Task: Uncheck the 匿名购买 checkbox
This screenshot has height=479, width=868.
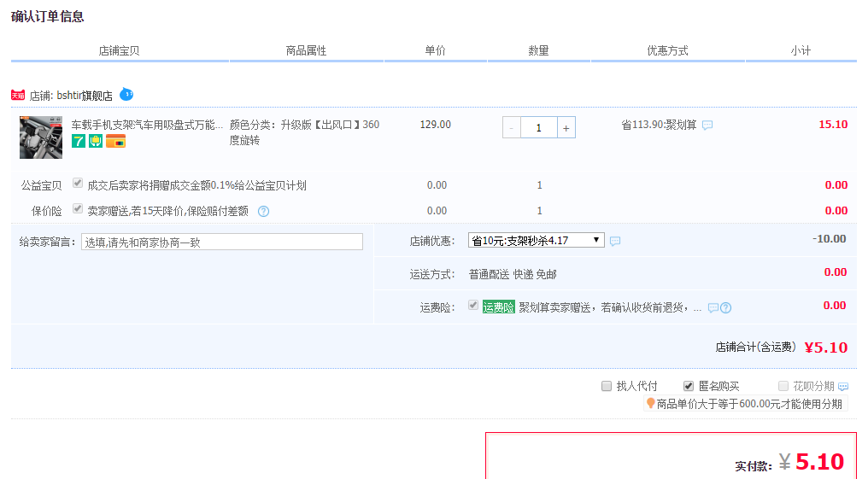Action: click(688, 386)
